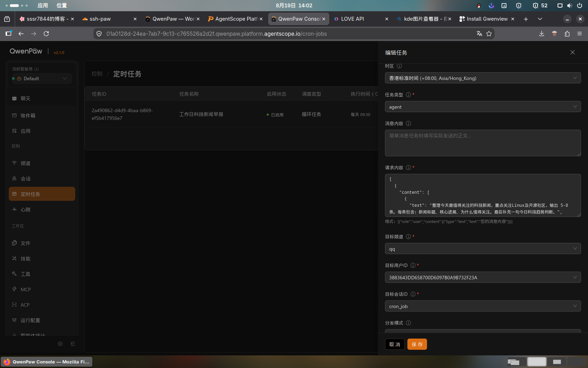This screenshot has height=368, width=588.
Task: Open 运行配置 in the sidebar
Action: pyautogui.click(x=42, y=320)
